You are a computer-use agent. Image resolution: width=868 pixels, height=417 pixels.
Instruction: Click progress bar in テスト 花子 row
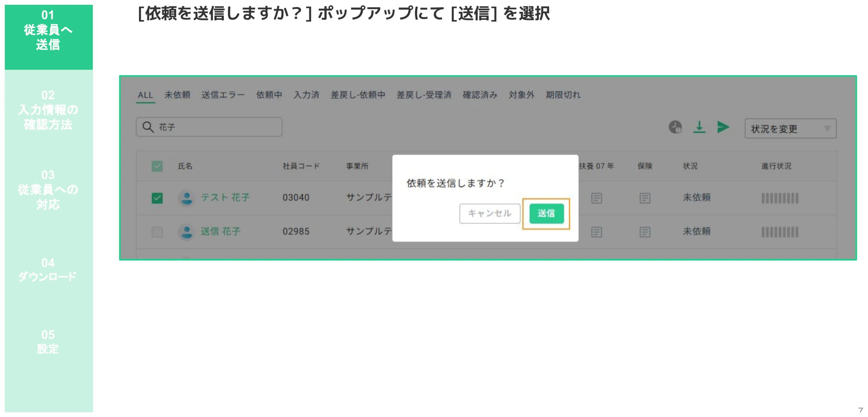pyautogui.click(x=780, y=198)
